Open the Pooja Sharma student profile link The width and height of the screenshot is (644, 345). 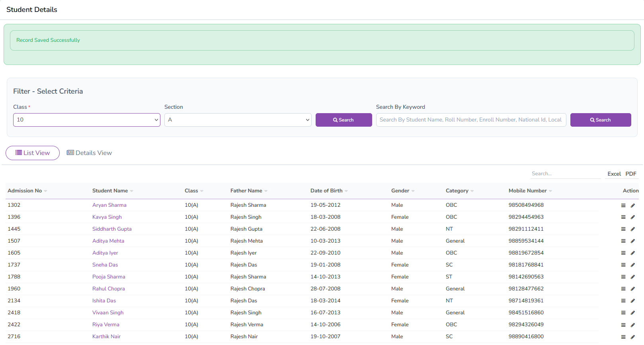tap(109, 277)
